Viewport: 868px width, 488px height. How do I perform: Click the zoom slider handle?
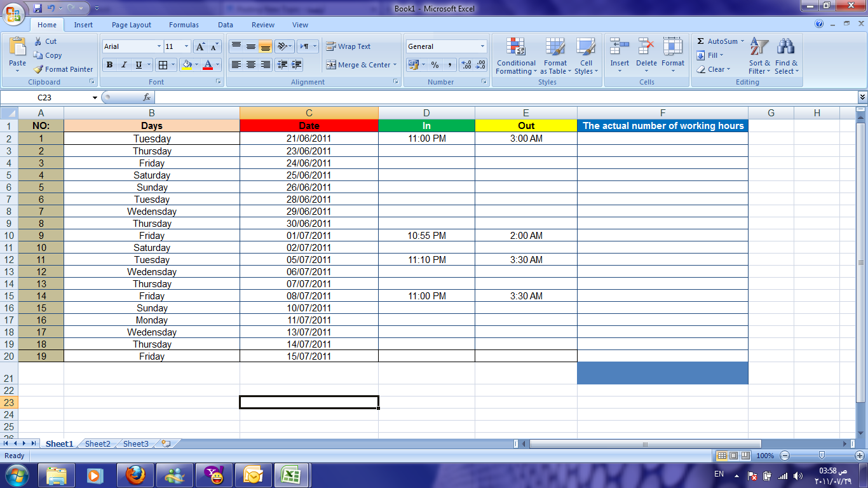[x=822, y=456]
